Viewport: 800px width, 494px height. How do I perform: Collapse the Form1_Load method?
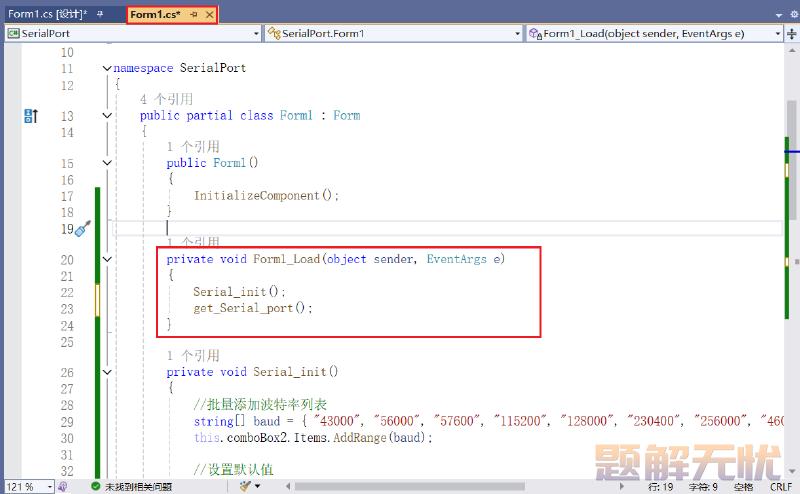[x=107, y=259]
